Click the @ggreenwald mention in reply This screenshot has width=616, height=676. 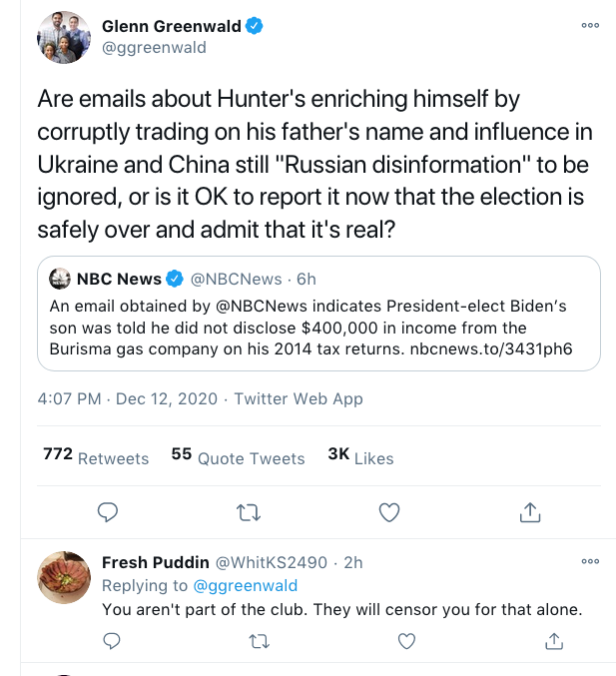tap(245, 586)
